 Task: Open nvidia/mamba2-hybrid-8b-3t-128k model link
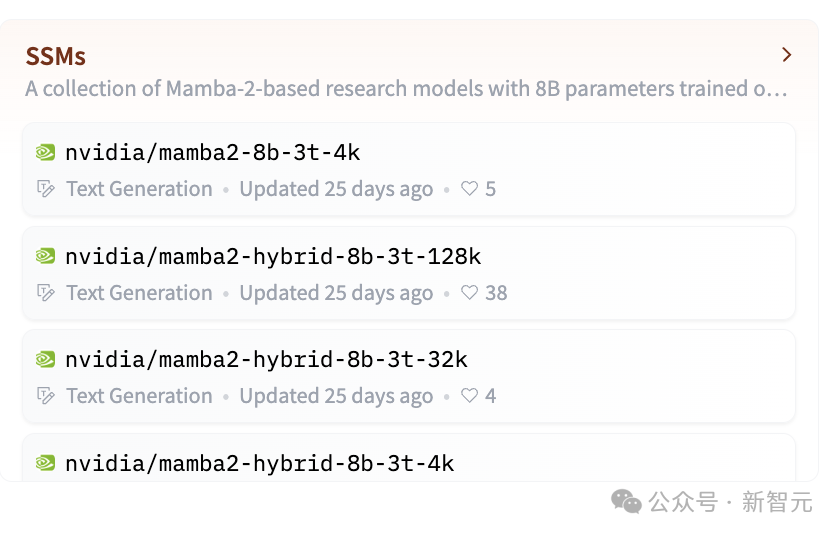click(x=273, y=257)
